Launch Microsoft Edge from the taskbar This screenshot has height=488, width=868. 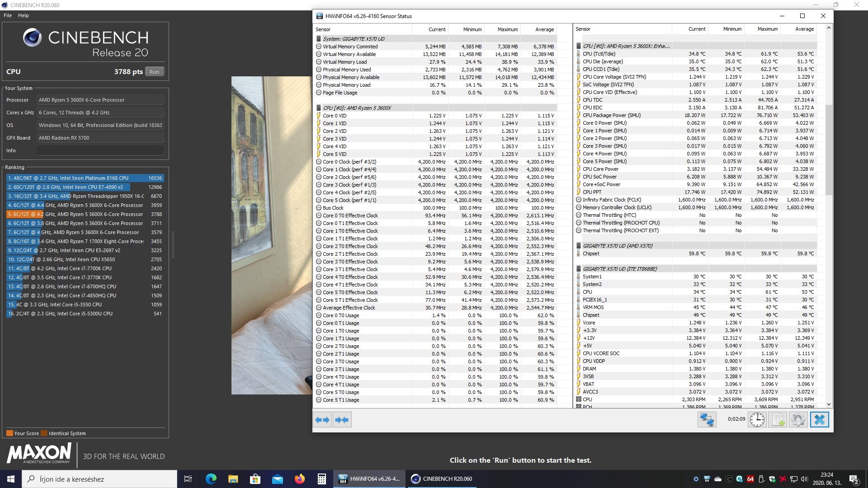tap(211, 479)
